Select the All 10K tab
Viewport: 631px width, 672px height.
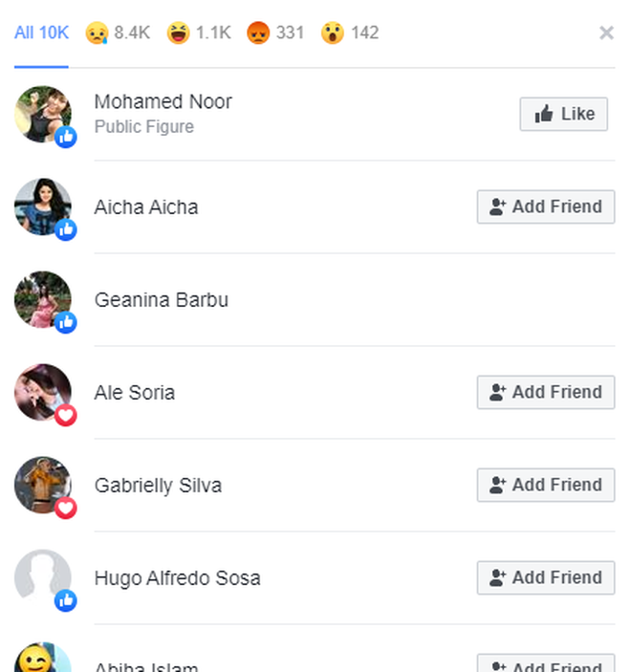pyautogui.click(x=41, y=33)
